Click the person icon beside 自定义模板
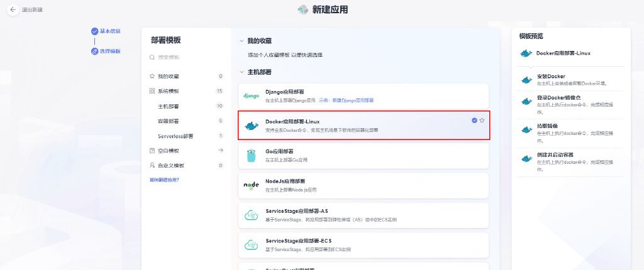This screenshot has height=270, width=644. pyautogui.click(x=152, y=165)
